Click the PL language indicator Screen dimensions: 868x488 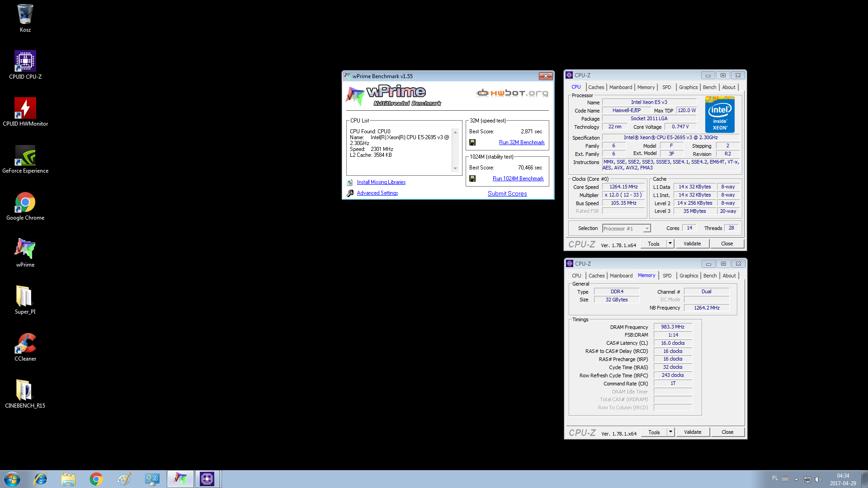[x=775, y=478]
